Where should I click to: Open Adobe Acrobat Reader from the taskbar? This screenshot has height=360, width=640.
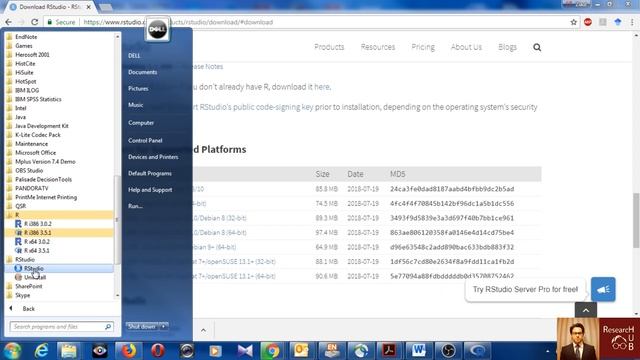pos(389,351)
